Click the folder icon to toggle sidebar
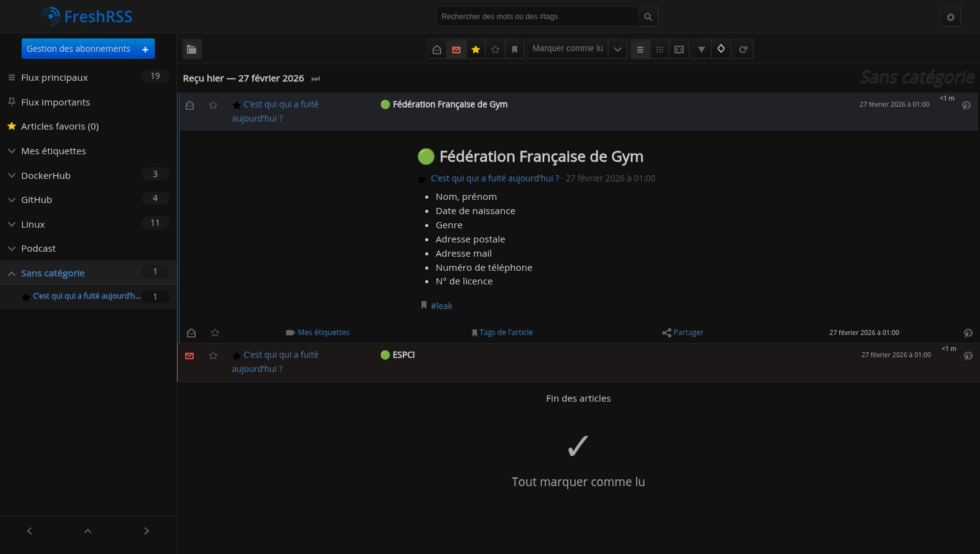 pyautogui.click(x=192, y=49)
